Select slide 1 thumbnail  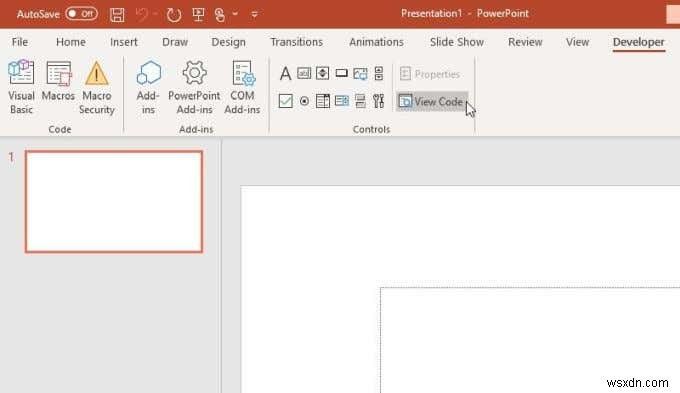click(x=114, y=201)
